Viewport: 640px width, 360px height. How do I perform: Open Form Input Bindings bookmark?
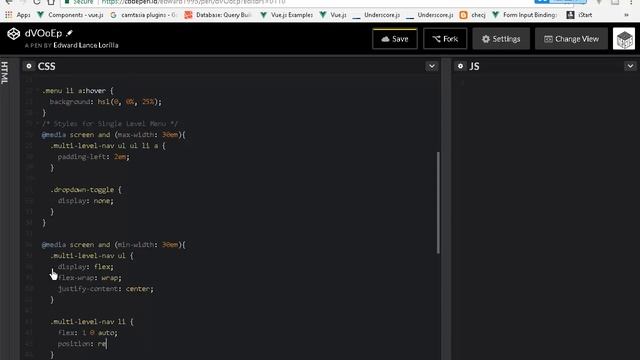pyautogui.click(x=524, y=15)
